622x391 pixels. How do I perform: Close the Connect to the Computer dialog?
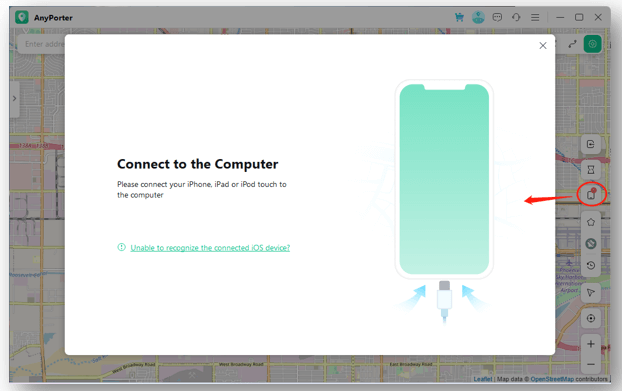click(543, 46)
